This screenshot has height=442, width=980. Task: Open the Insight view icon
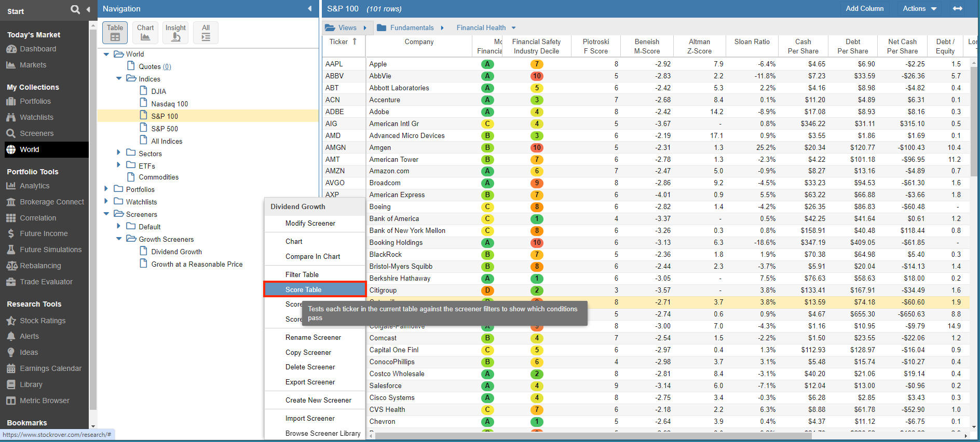175,33
